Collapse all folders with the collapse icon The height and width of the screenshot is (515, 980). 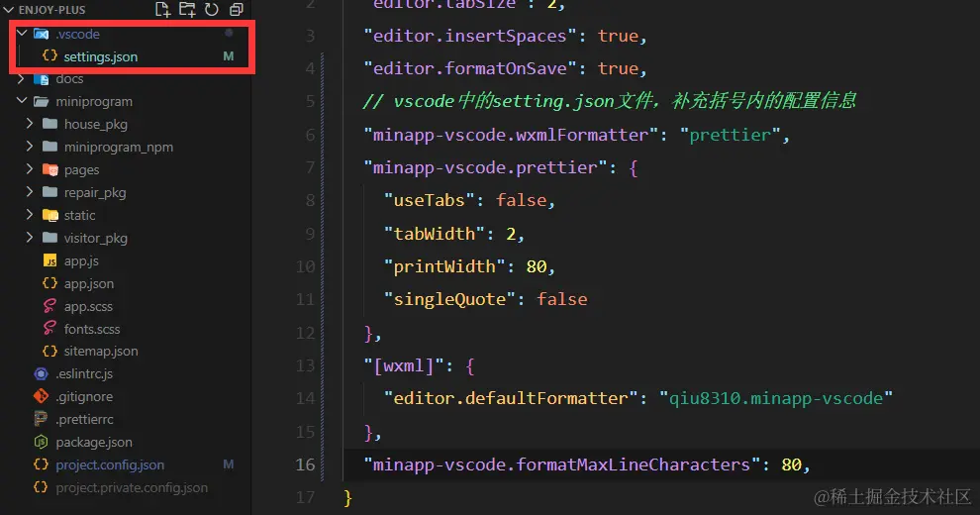[237, 9]
